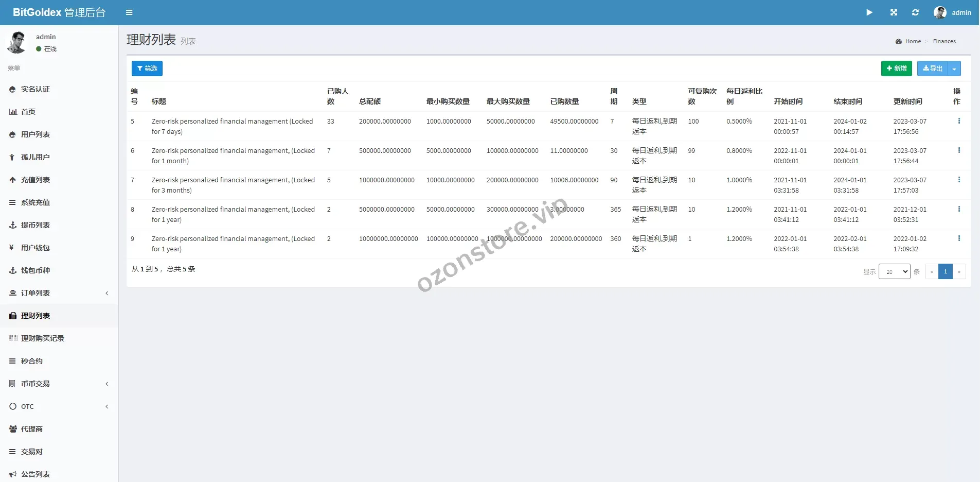Viewport: 980px width, 482px height.
Task: Click the Home breadcrumb link
Action: 913,41
